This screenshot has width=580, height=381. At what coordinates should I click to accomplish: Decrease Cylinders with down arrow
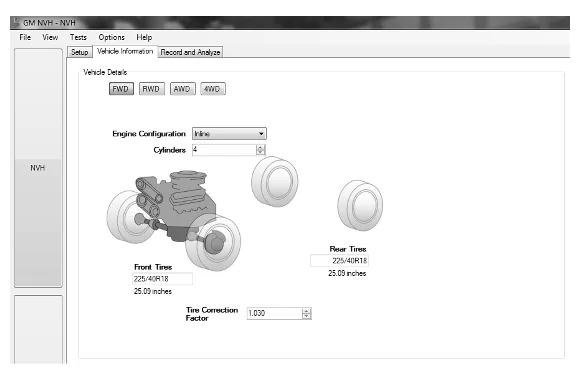click(260, 152)
